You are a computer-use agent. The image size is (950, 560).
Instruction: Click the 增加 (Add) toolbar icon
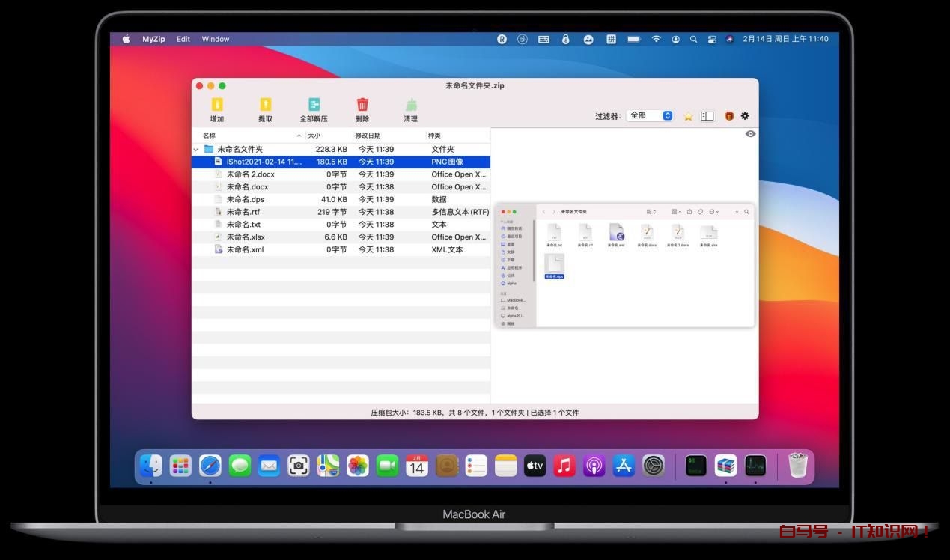pyautogui.click(x=217, y=105)
